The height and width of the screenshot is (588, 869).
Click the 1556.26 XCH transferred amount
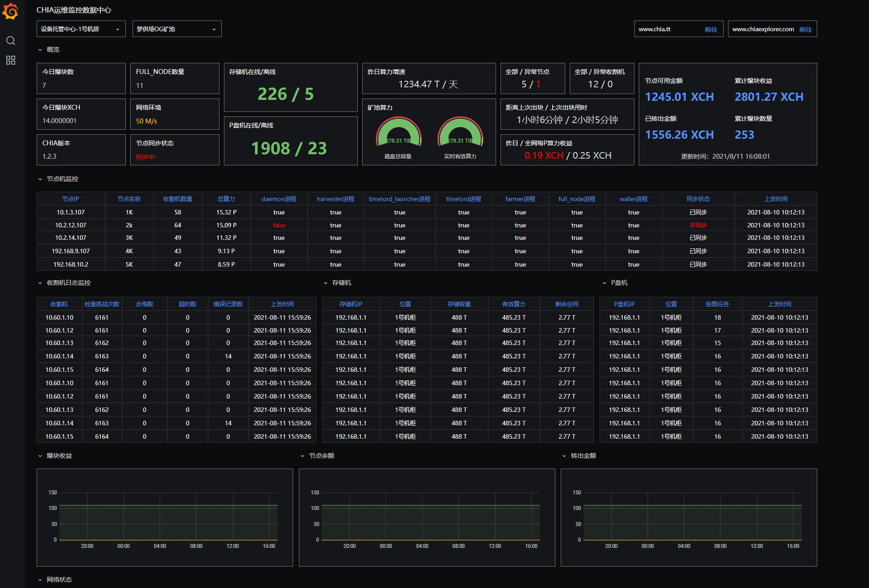(x=679, y=135)
